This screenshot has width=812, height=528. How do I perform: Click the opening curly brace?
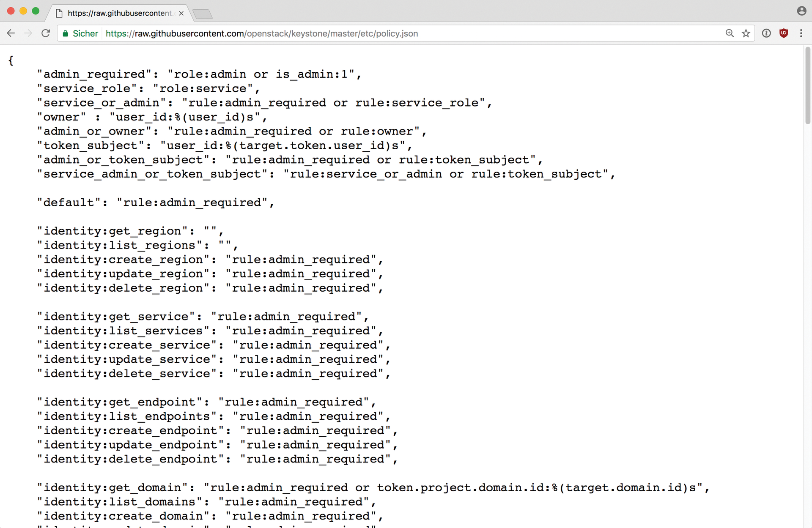pyautogui.click(x=11, y=60)
